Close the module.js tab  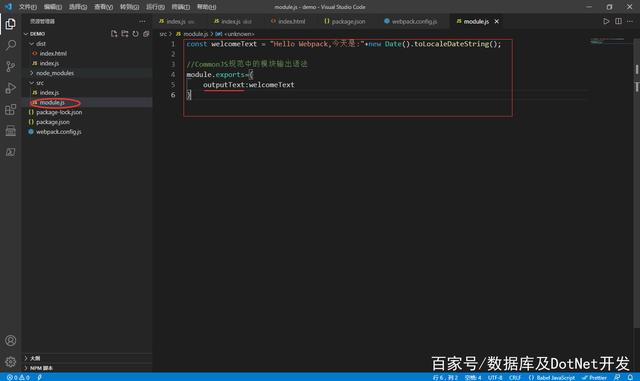coord(497,21)
